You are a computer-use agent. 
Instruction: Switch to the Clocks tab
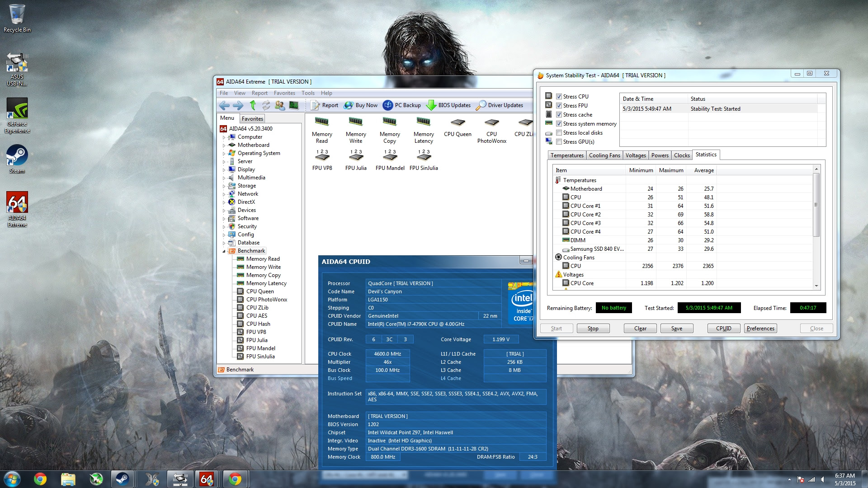click(x=682, y=155)
